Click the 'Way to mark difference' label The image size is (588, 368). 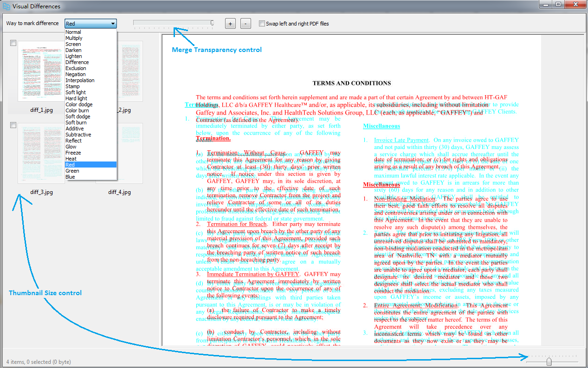pyautogui.click(x=32, y=23)
